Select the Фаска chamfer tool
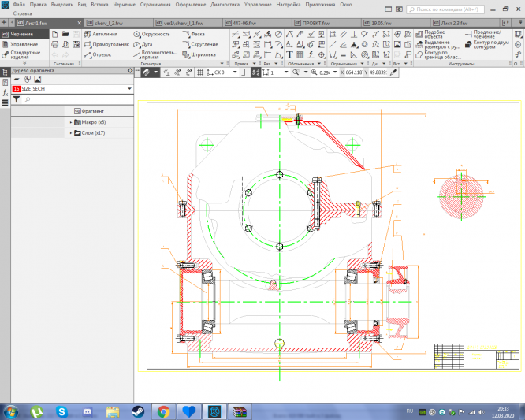Screen dimensions: 525x420 (197, 35)
